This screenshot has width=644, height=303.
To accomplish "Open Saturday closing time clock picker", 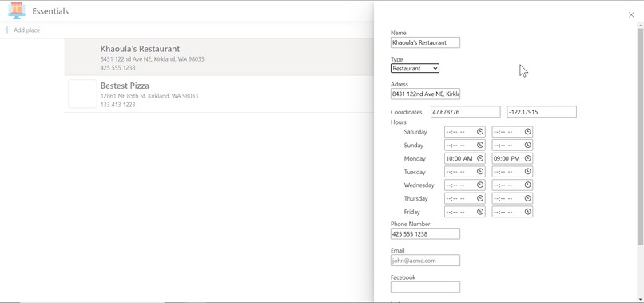I will [528, 132].
